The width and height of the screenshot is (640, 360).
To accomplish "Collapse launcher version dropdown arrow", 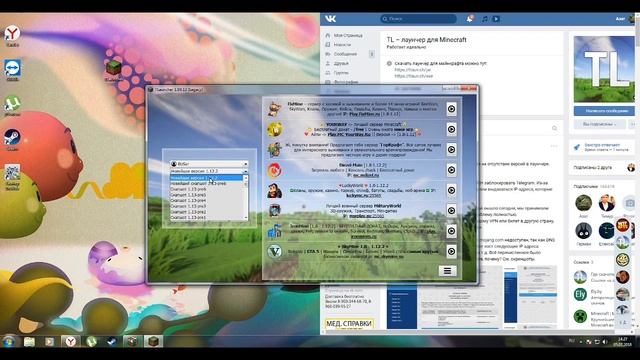I will tap(245, 171).
